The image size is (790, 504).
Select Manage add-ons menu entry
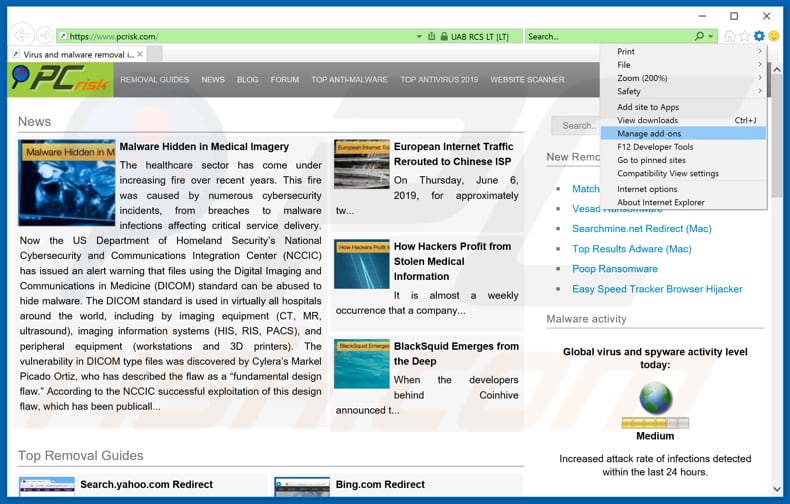(x=683, y=134)
